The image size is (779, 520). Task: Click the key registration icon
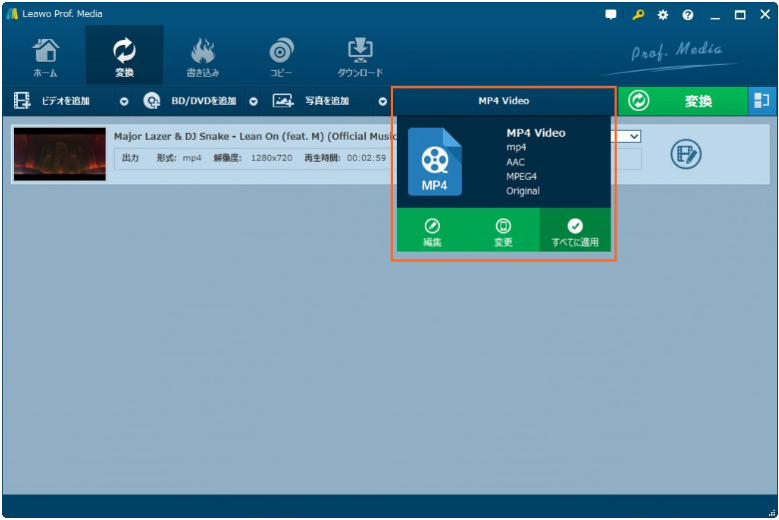[637, 14]
